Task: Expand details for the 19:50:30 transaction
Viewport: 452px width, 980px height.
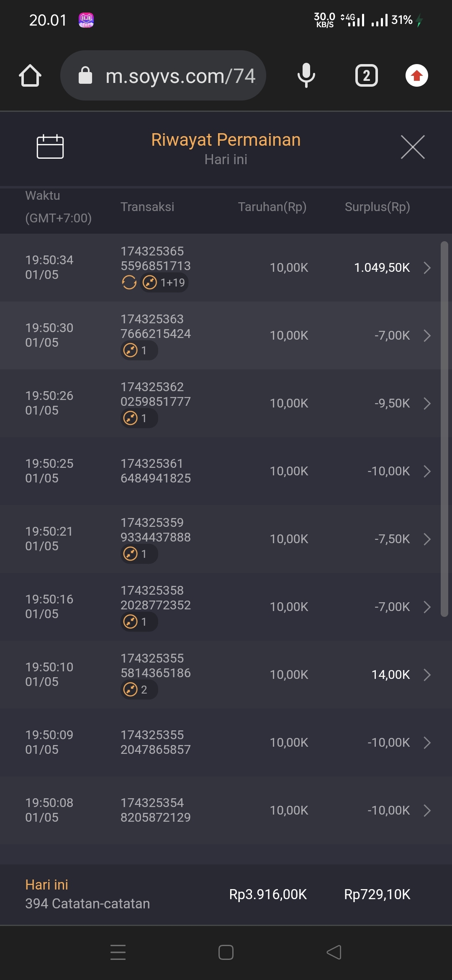Action: (427, 335)
